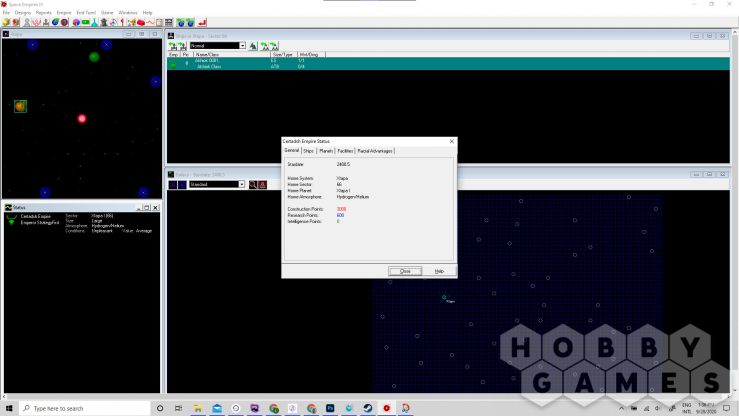This screenshot has width=739, height=416.
Task: Open the Windows menu
Action: pyautogui.click(x=127, y=13)
